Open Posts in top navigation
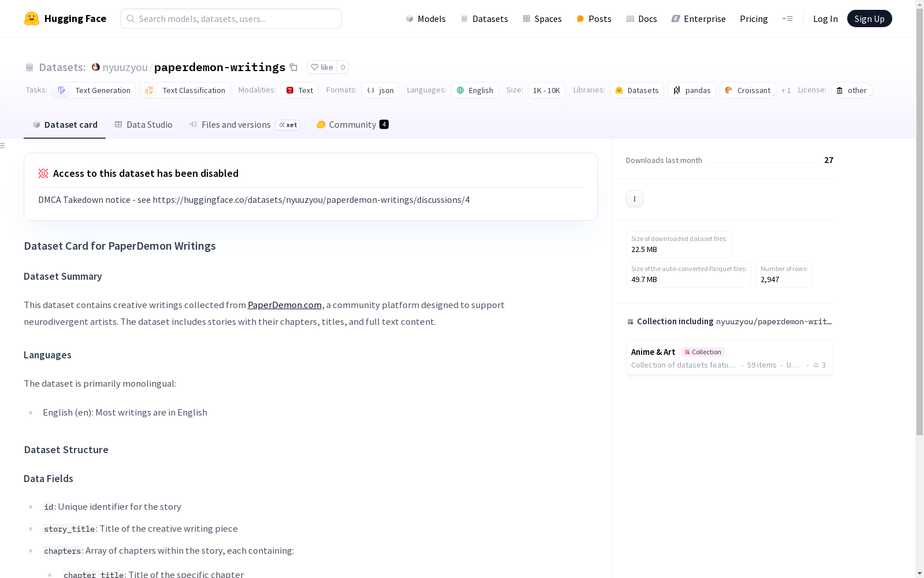 [594, 18]
